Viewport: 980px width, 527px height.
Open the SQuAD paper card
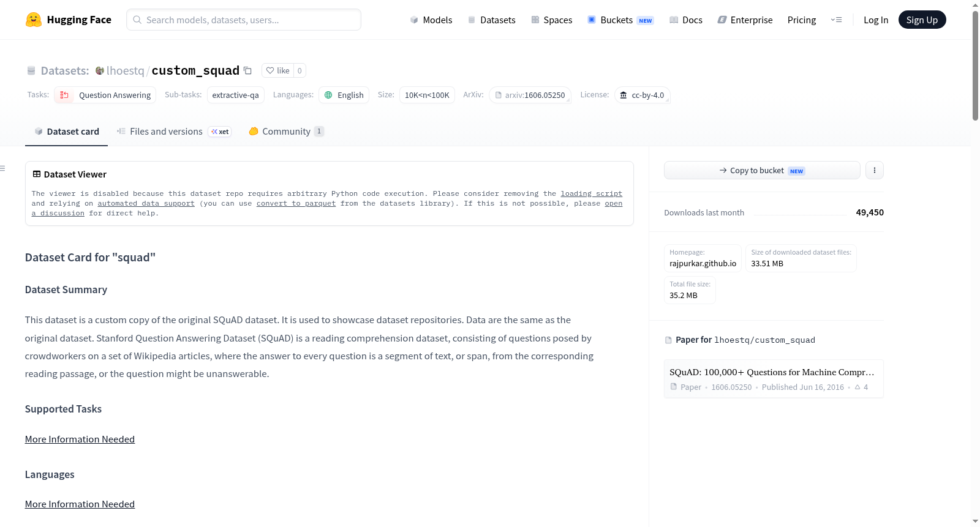point(774,379)
